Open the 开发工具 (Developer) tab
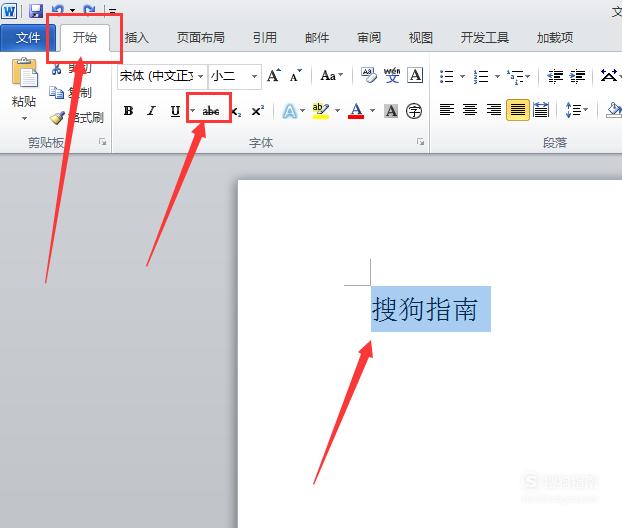Screen dimensions: 622x528 [484, 38]
